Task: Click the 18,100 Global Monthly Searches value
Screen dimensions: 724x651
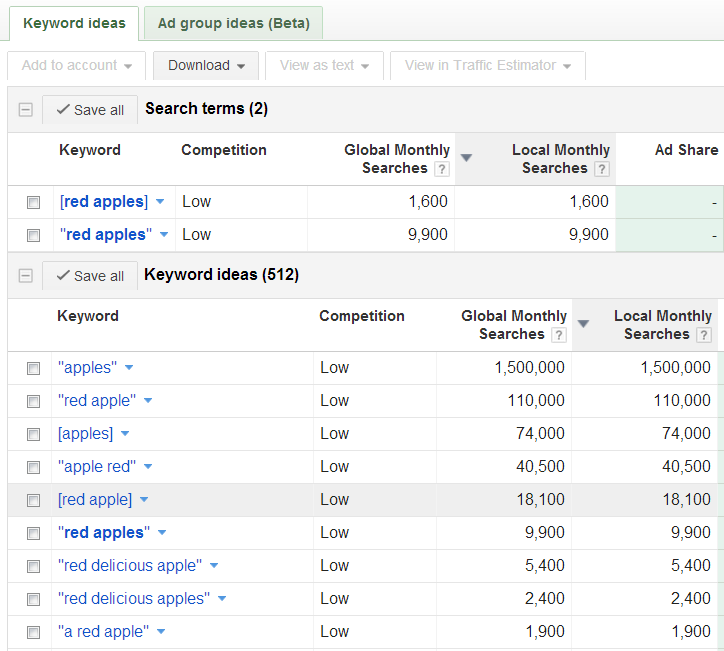Action: point(540,500)
